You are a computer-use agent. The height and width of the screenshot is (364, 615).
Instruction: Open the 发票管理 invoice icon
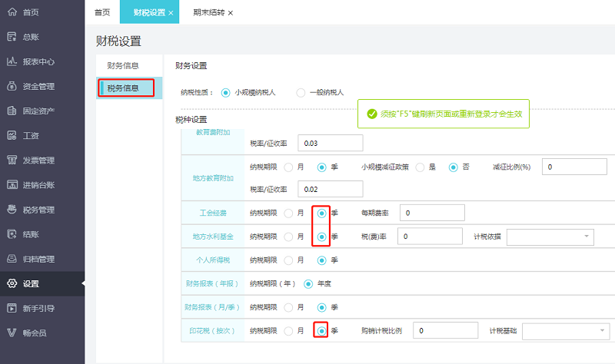tap(12, 160)
